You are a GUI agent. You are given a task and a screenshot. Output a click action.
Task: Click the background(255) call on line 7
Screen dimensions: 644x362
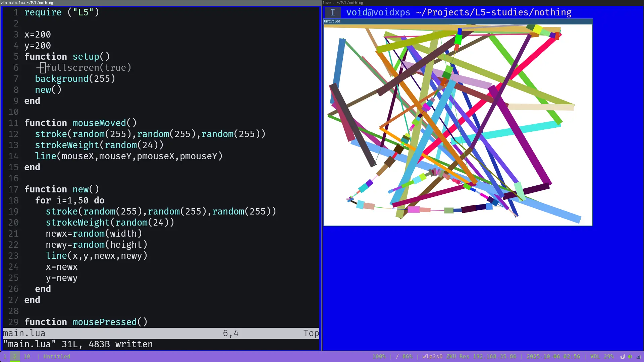[75, 79]
